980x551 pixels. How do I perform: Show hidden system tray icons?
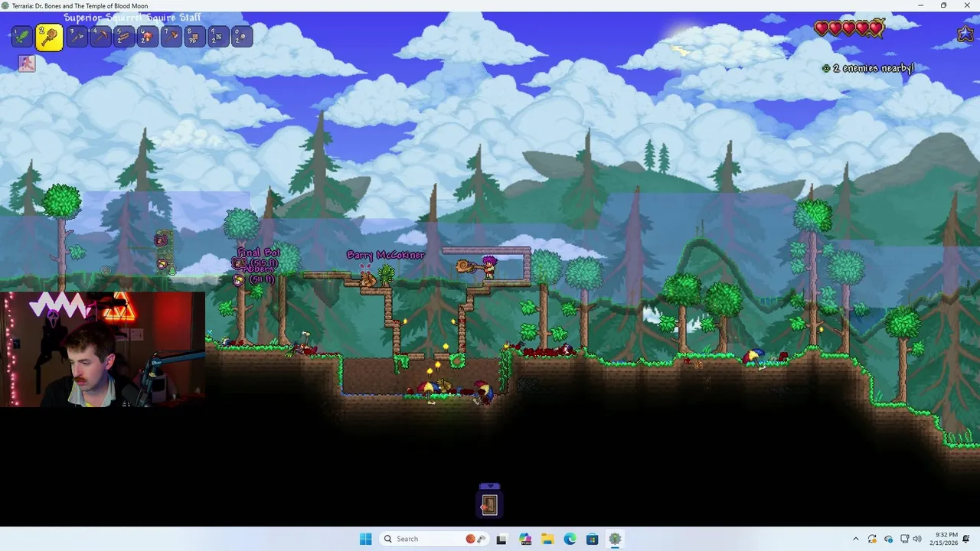click(x=855, y=539)
